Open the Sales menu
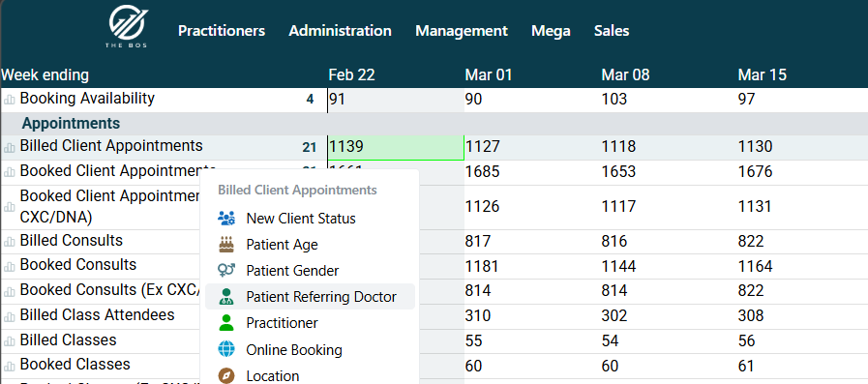868x384 pixels. click(612, 31)
